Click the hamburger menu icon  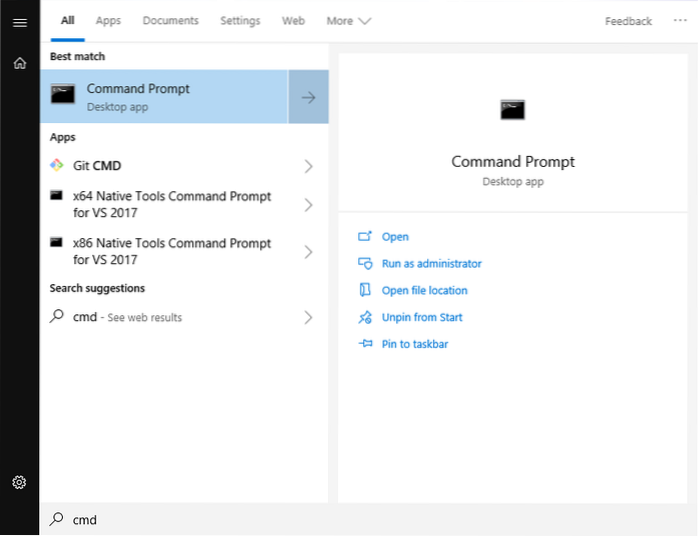19,22
